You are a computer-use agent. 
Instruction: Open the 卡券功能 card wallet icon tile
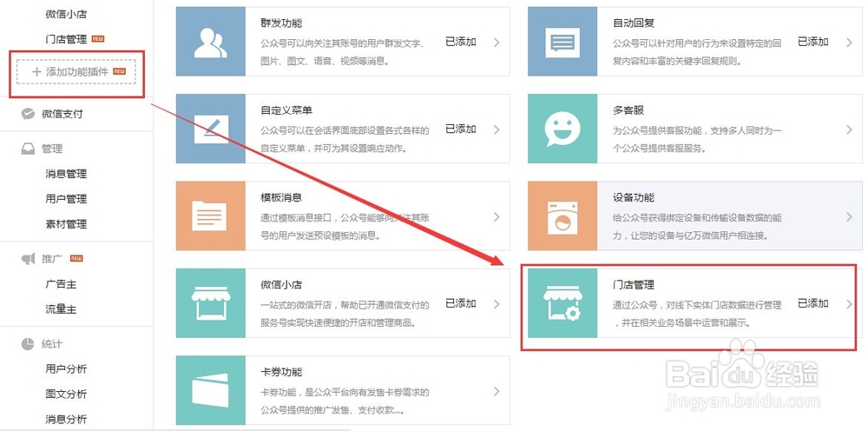pos(210,390)
